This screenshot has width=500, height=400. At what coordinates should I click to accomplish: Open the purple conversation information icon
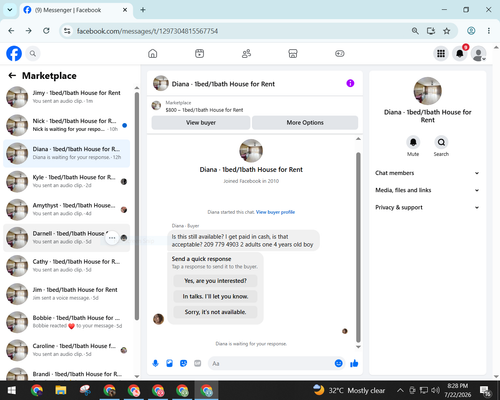pos(350,83)
